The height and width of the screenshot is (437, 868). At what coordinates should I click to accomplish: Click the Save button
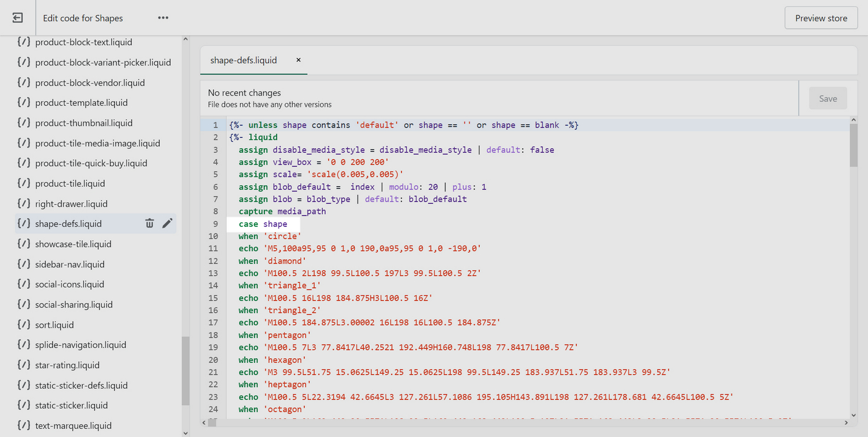[828, 98]
